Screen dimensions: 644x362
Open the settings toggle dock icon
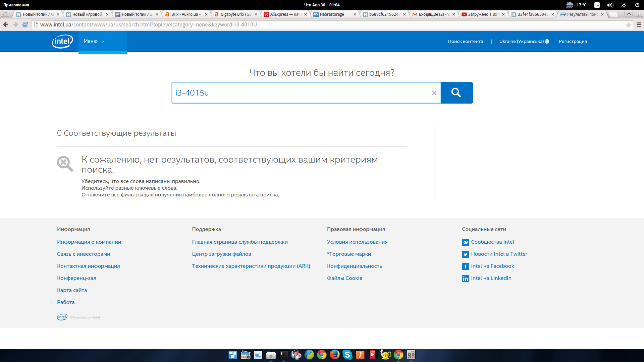(258, 355)
